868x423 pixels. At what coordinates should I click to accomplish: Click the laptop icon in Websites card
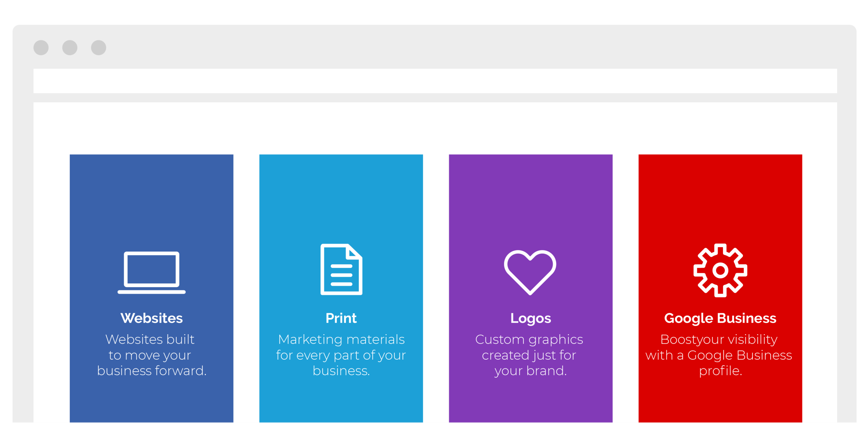pos(152,272)
